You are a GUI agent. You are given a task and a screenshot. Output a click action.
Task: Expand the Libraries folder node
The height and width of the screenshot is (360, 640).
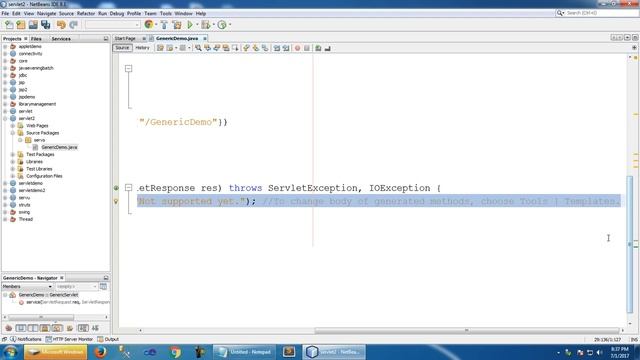pyautogui.click(x=13, y=162)
